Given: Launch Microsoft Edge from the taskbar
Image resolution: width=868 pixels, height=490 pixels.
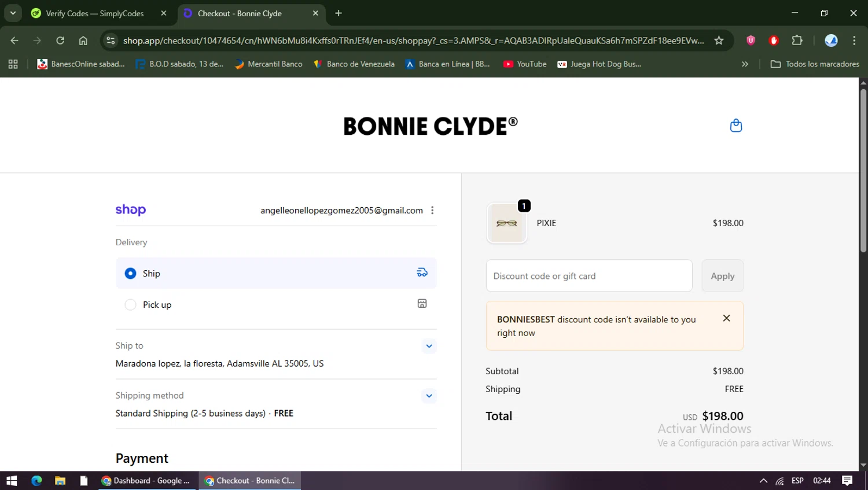Looking at the screenshot, I should coord(36,481).
